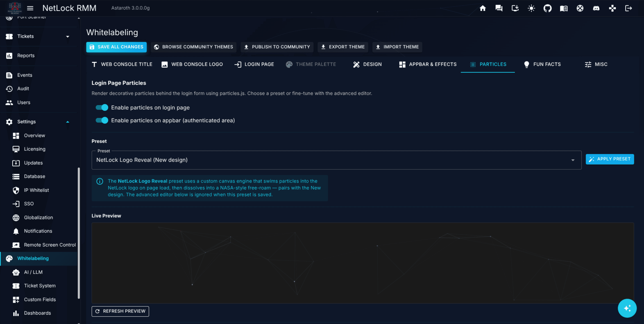The image size is (644, 324).
Task: Open Remote Screen Control settings
Action: 39,245
